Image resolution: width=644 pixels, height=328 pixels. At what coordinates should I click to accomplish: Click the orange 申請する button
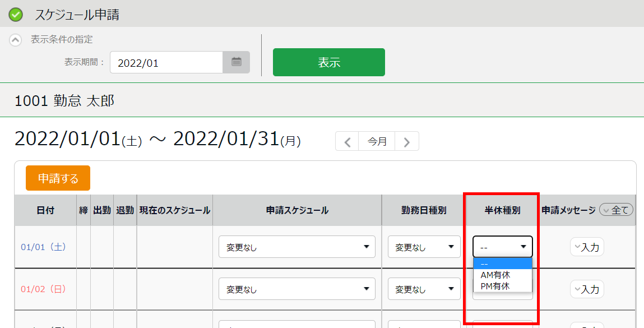pos(58,178)
